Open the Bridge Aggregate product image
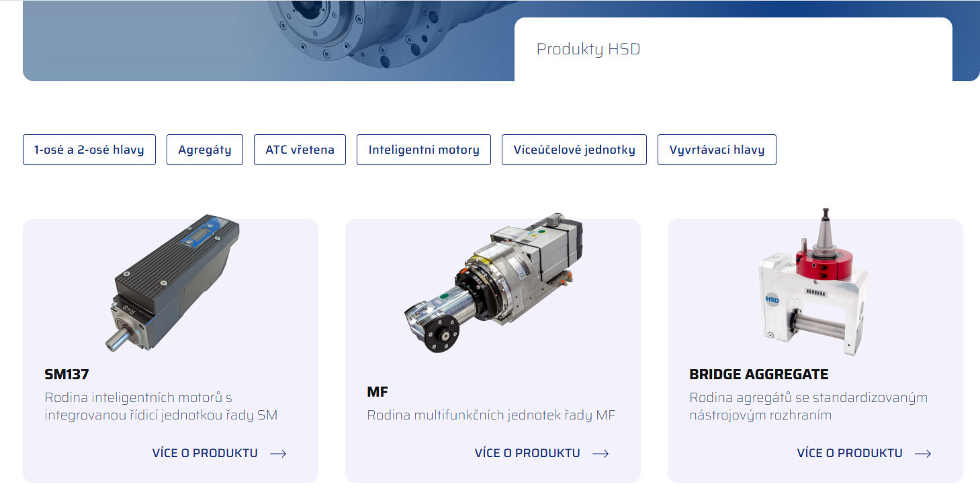 point(814,282)
